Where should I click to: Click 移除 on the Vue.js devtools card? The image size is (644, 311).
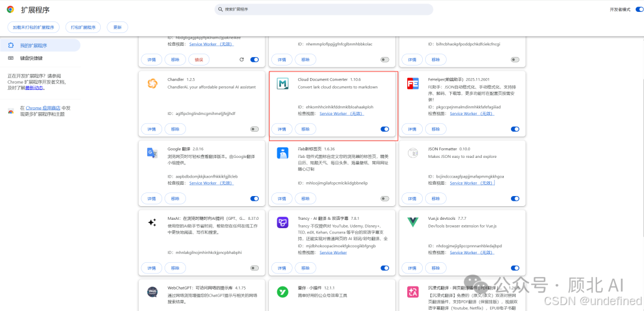435,268
